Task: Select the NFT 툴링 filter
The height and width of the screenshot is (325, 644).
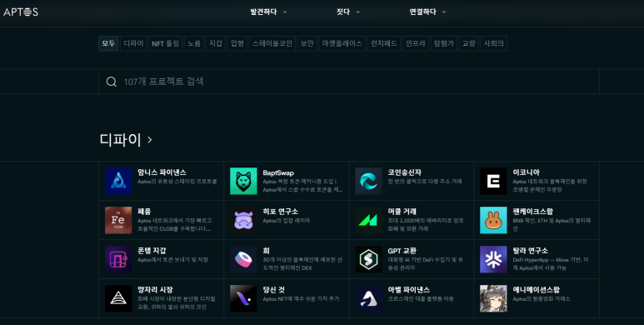Action: pos(166,43)
